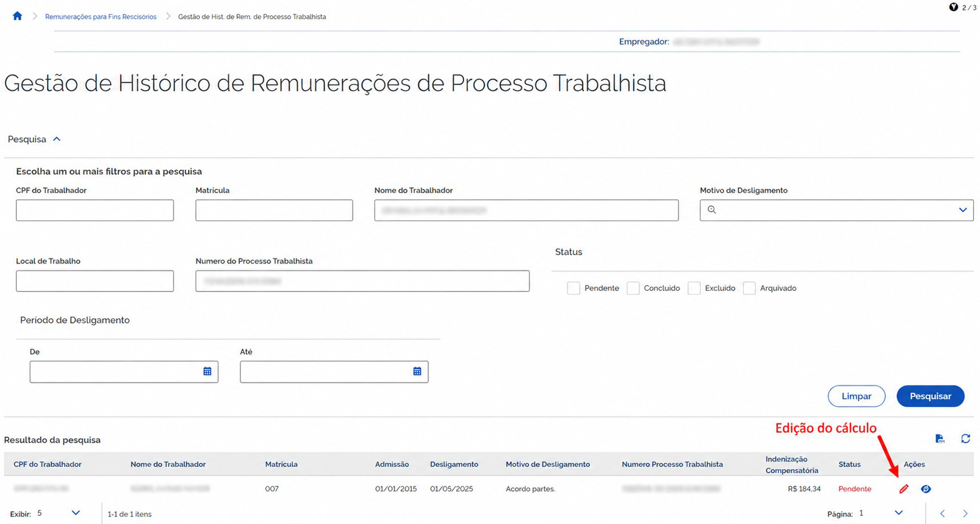Open the Exibir items-per-page dropdown

click(x=75, y=513)
